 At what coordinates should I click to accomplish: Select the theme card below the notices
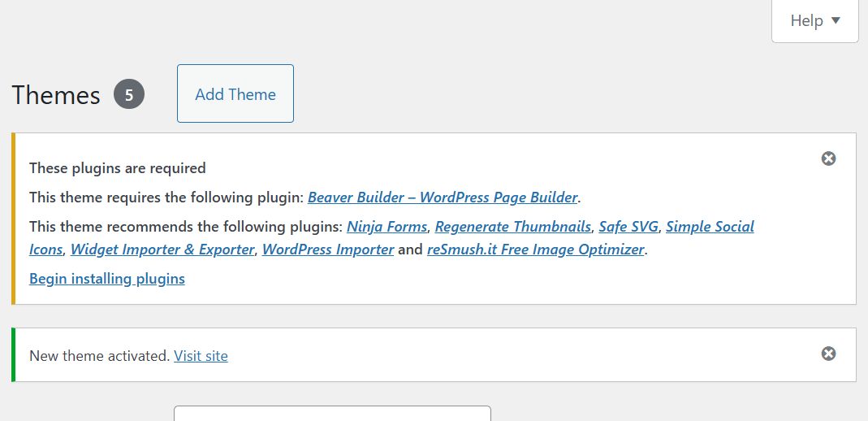point(332,413)
